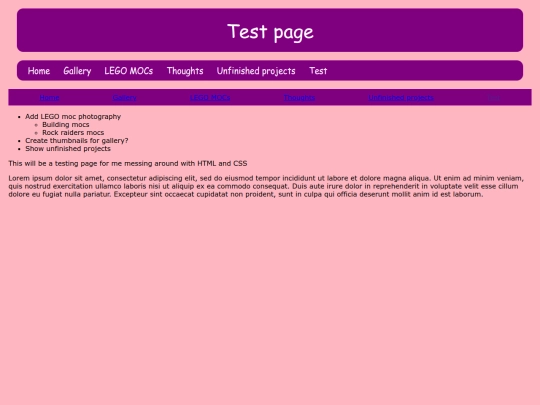This screenshot has width=540, height=405.
Task: Click the blue underlined Home link
Action: click(x=50, y=97)
